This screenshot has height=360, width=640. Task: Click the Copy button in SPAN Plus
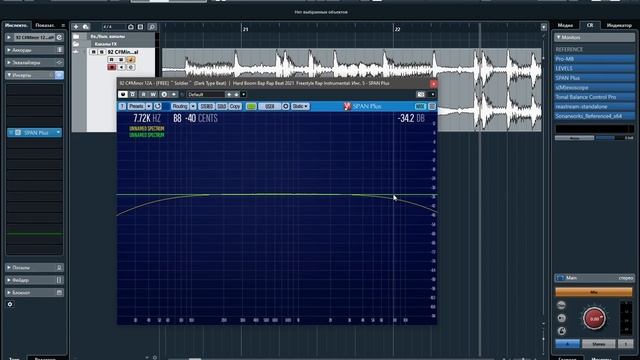pos(235,106)
